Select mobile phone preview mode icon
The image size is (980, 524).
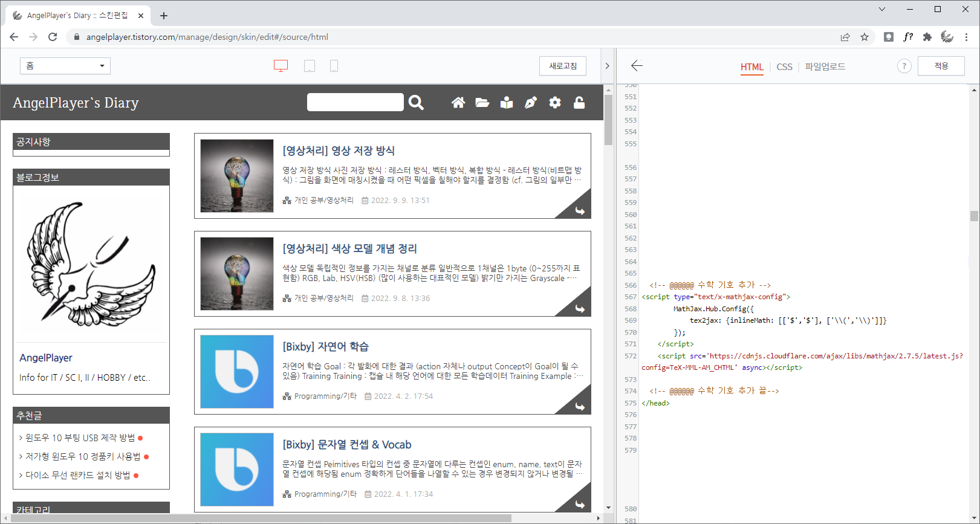pos(334,66)
